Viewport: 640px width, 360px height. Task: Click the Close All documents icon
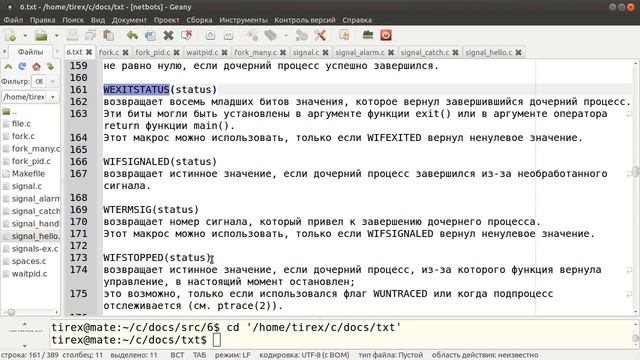click(187, 36)
